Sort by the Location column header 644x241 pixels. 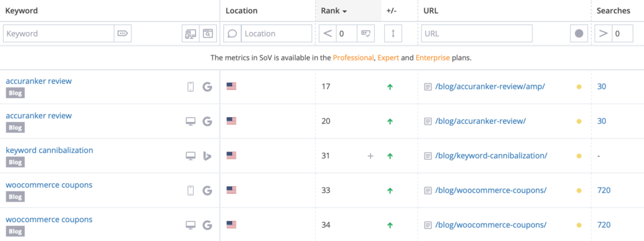coord(241,11)
